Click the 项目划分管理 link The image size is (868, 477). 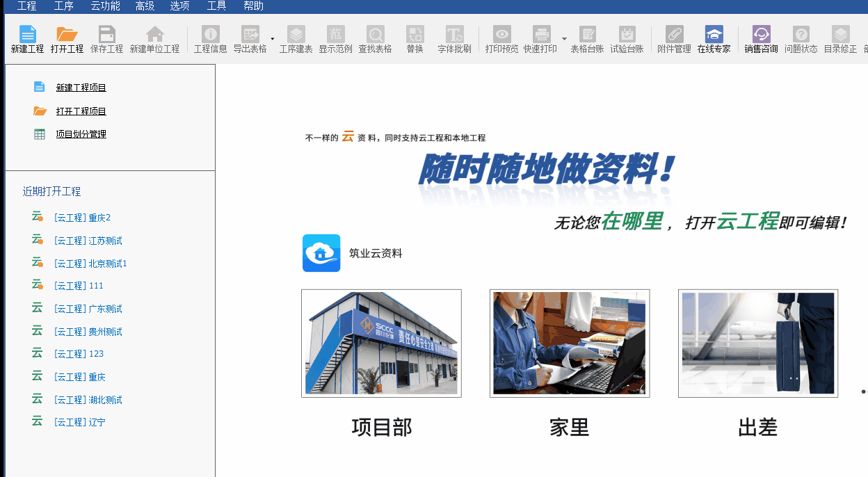(x=81, y=134)
